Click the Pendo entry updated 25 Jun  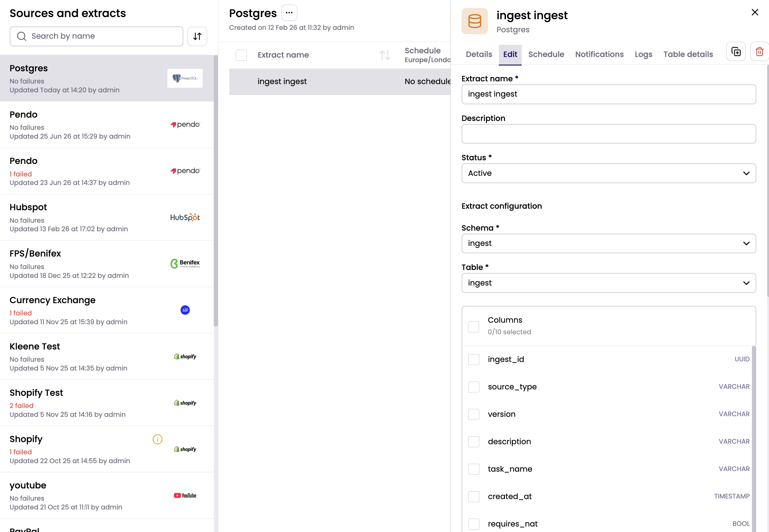coord(107,125)
